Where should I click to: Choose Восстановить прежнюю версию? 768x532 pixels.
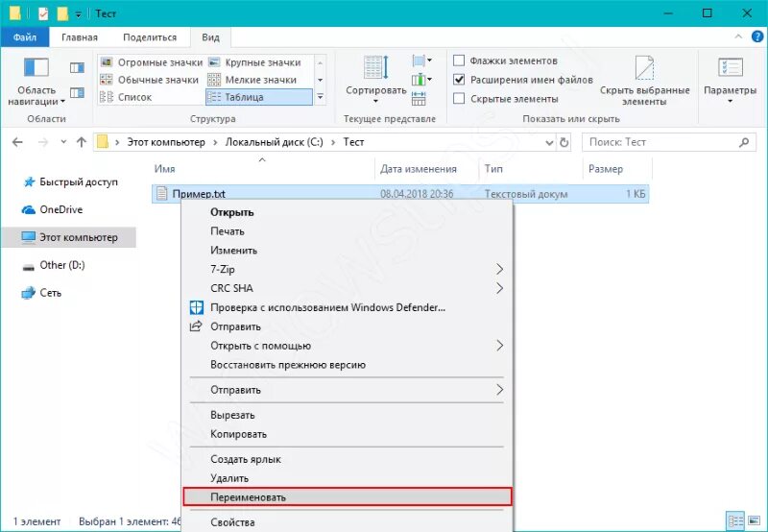348,365
